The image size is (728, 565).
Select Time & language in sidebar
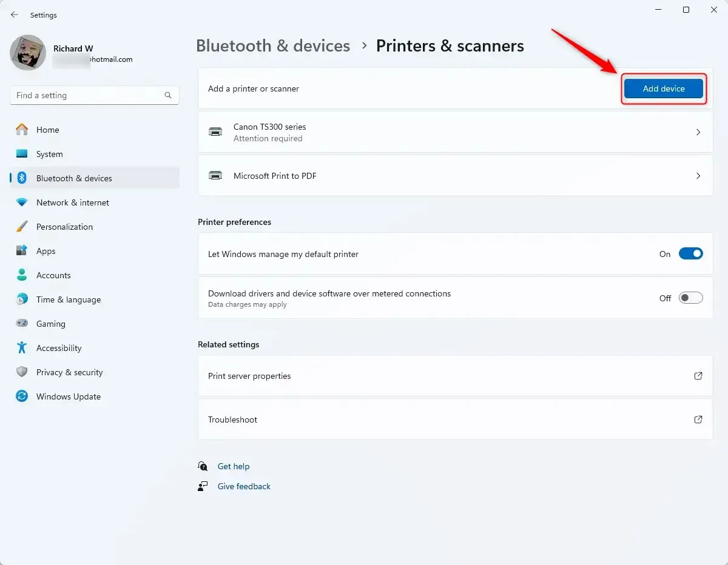tap(69, 299)
